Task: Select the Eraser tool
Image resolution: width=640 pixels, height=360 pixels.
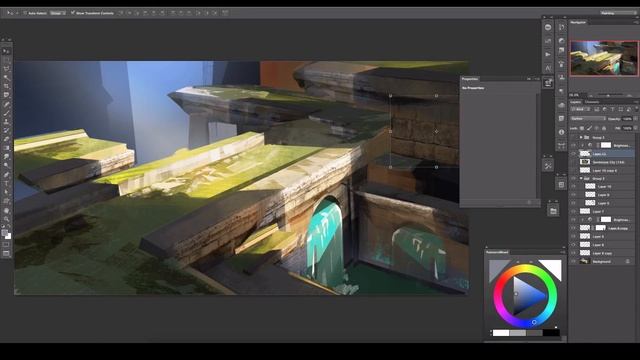Action: pyautogui.click(x=6, y=139)
